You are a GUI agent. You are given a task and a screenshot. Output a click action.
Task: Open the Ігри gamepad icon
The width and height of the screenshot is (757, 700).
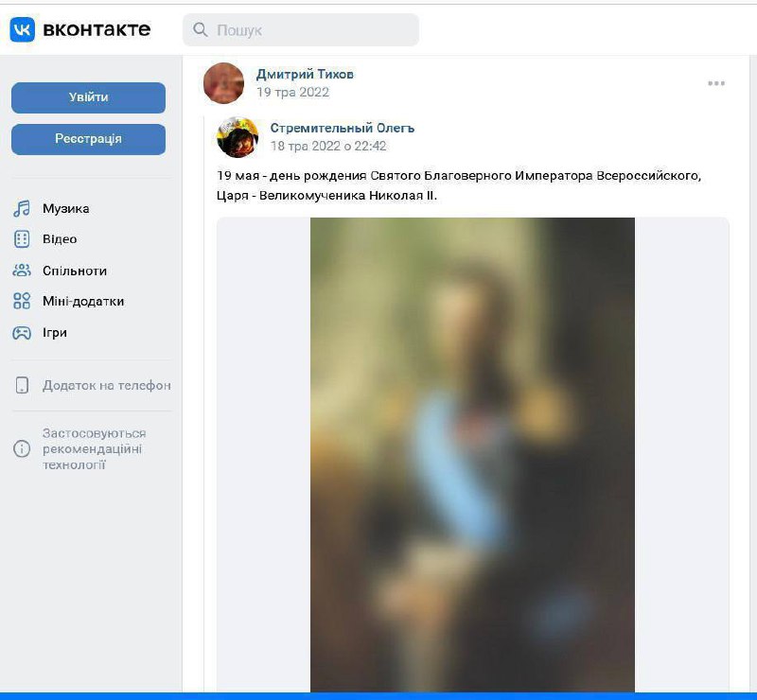click(22, 333)
